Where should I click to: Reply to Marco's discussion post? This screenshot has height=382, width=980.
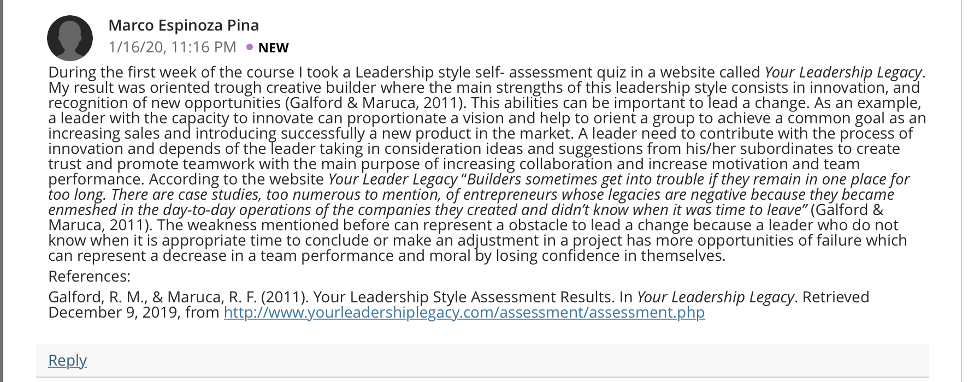click(67, 360)
